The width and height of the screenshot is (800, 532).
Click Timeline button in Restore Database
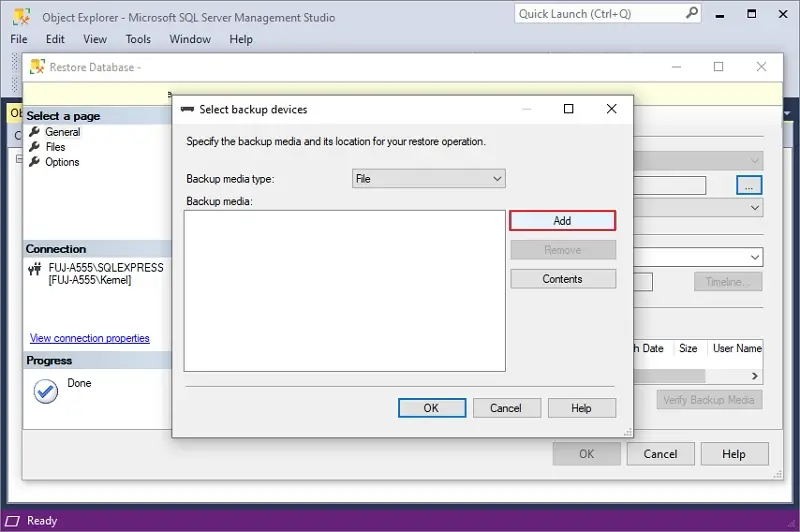tap(728, 282)
